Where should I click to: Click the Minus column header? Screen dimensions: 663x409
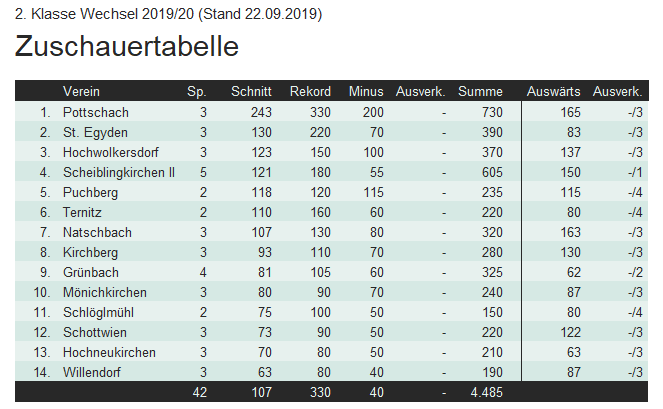tap(366, 91)
